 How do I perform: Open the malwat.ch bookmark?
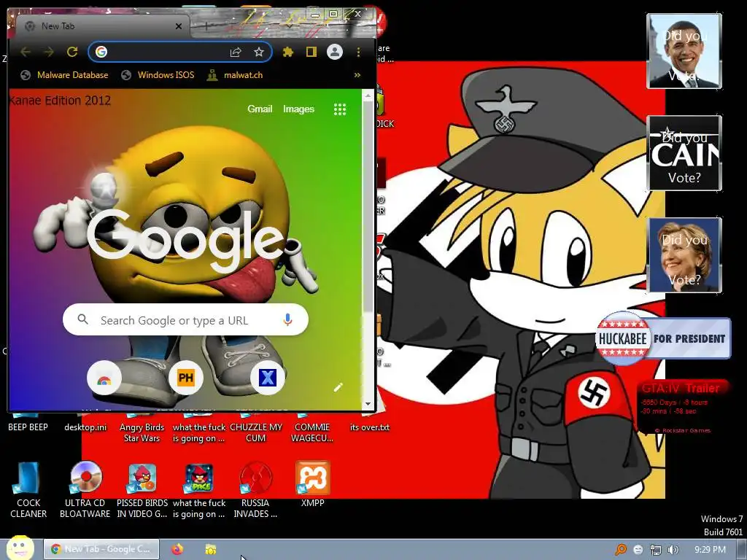(235, 75)
